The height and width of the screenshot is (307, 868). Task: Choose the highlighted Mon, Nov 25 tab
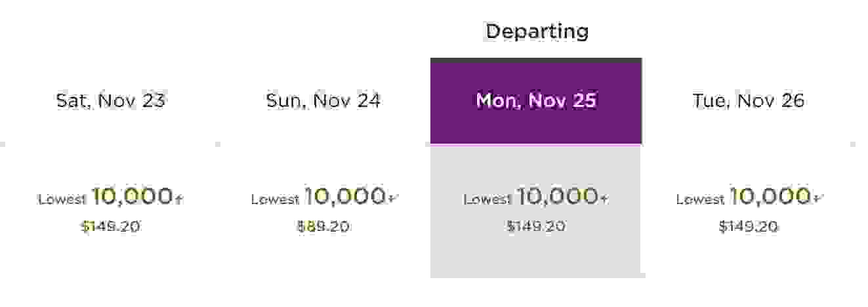(536, 101)
